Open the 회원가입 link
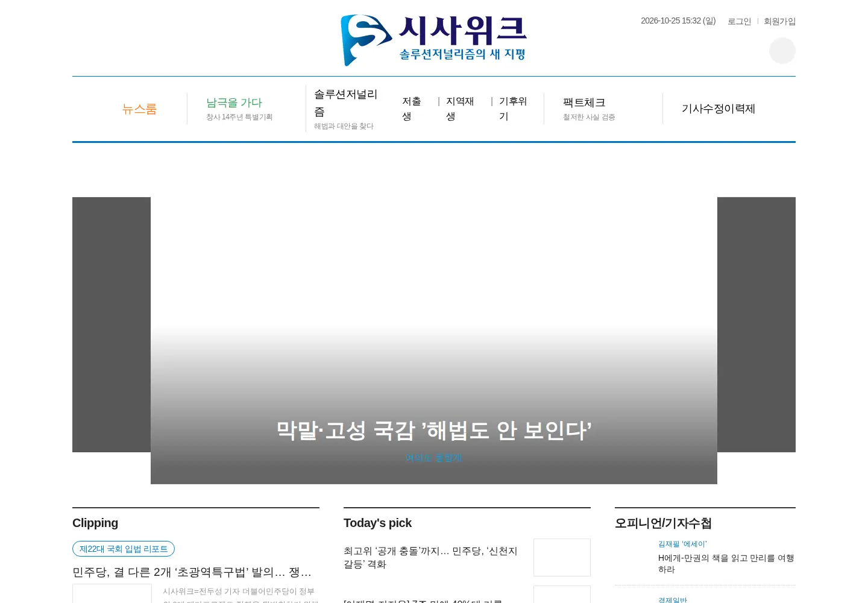This screenshot has height=603, width=868. click(779, 21)
